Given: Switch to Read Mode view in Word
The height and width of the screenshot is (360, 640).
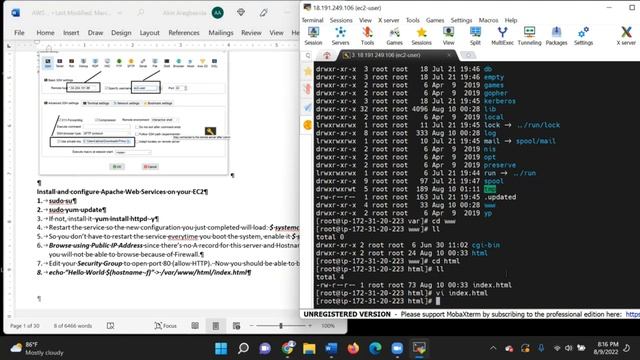Looking at the screenshot, I should click(195, 325).
